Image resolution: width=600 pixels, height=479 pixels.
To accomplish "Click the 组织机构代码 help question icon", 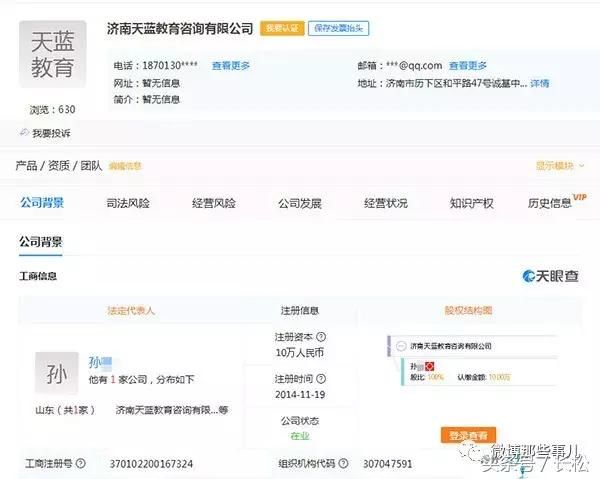I will point(343,463).
